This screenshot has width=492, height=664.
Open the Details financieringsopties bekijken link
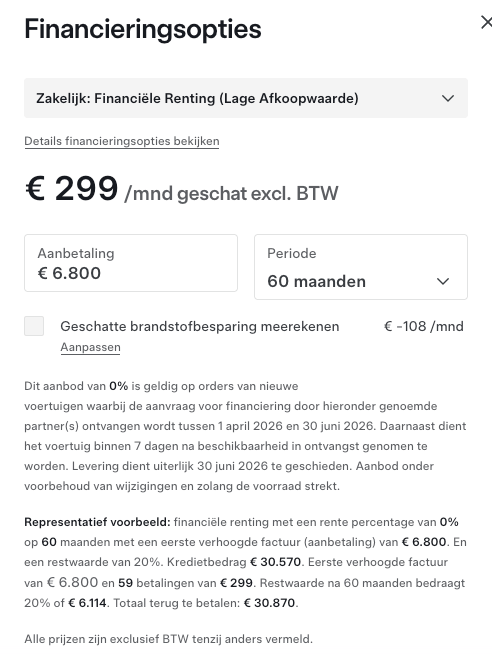[122, 141]
